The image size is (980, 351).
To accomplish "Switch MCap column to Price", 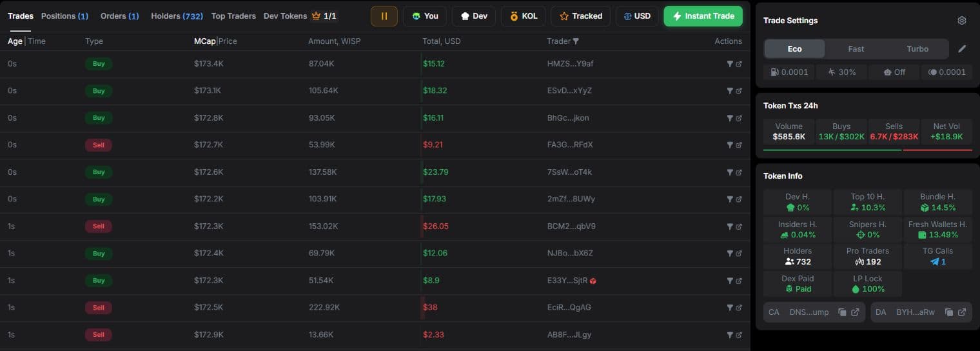I will pyautogui.click(x=228, y=41).
